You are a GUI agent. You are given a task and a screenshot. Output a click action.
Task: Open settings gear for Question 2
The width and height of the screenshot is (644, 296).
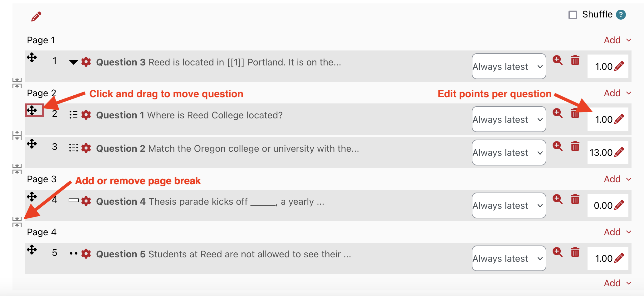coord(86,148)
